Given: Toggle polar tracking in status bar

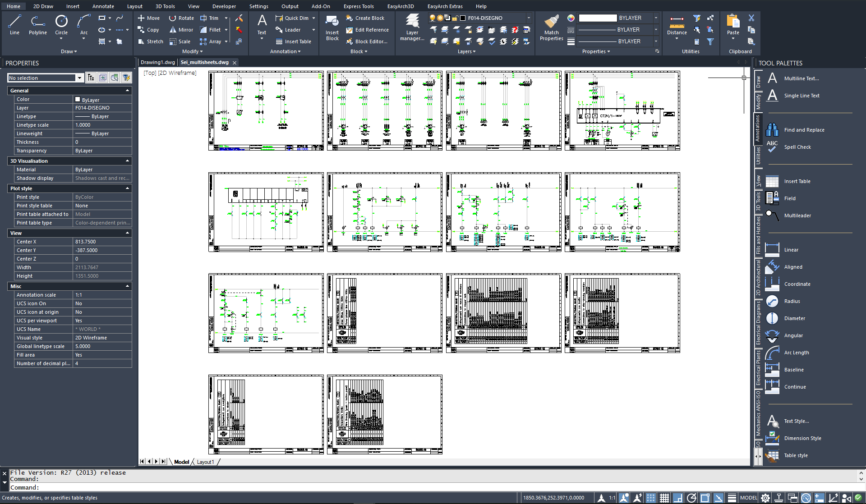Looking at the screenshot, I should click(x=691, y=498).
